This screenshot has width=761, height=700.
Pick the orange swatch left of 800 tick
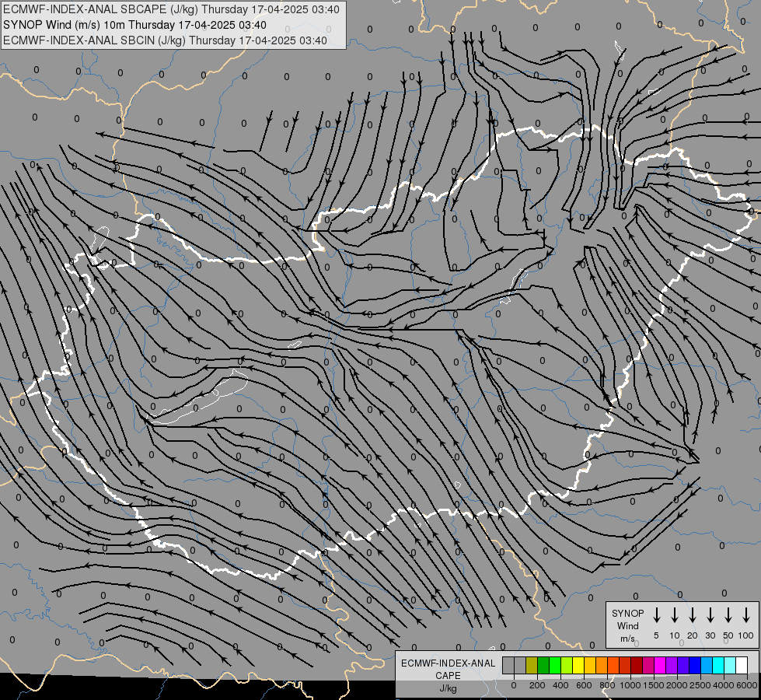(602, 665)
